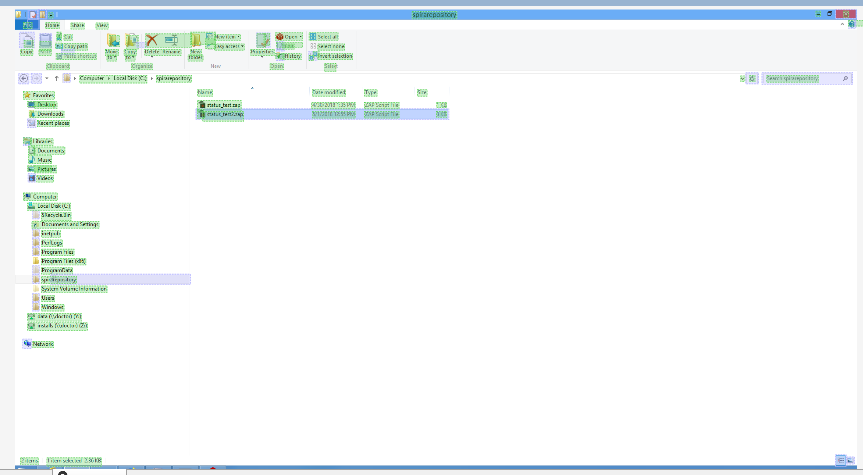Click Invert selection in the ribbon
863x475 pixels.
pos(334,56)
